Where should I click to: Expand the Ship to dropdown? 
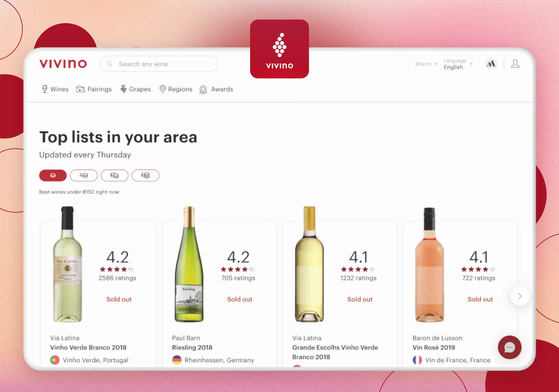tap(426, 64)
